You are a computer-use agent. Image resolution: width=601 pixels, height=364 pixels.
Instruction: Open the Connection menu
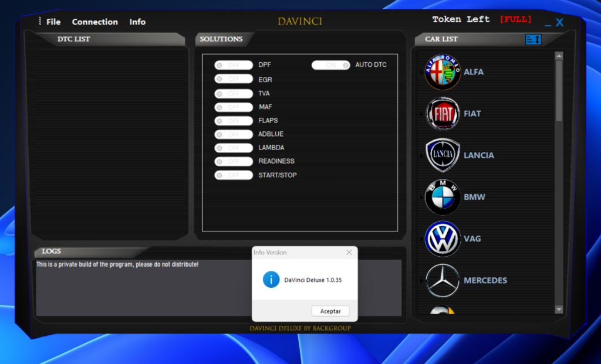[x=94, y=22]
